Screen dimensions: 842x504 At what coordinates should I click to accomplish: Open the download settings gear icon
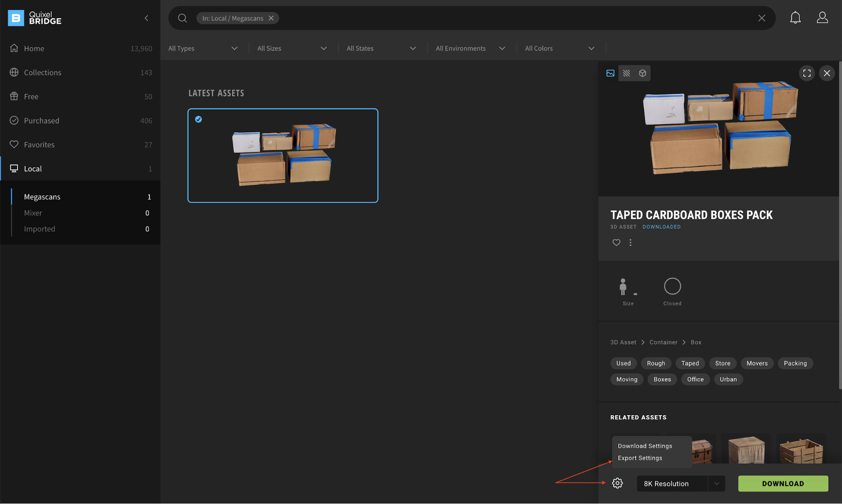tap(617, 483)
